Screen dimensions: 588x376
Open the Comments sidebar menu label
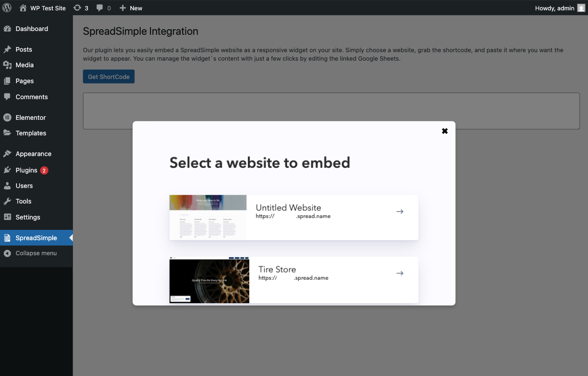click(32, 97)
